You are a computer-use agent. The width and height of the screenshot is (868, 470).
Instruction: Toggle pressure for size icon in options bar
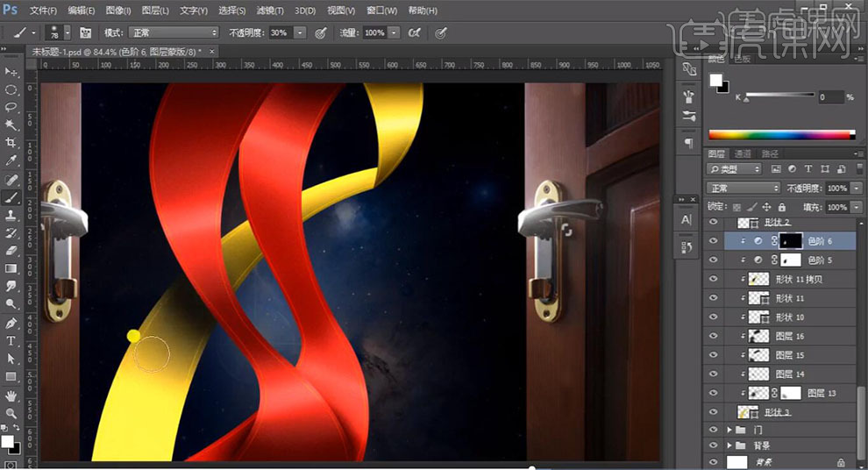(441, 33)
